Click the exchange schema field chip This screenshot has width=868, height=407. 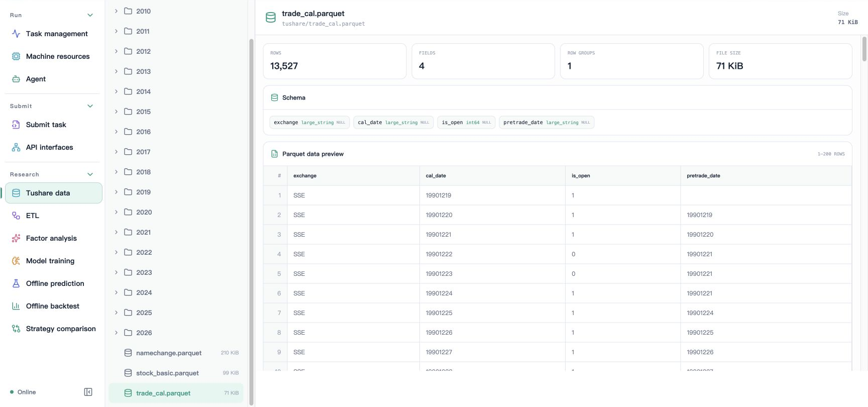click(309, 123)
